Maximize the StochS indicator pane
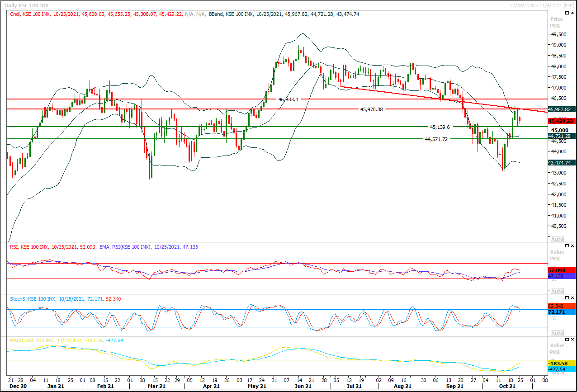577x392 pixels. click(x=567, y=298)
